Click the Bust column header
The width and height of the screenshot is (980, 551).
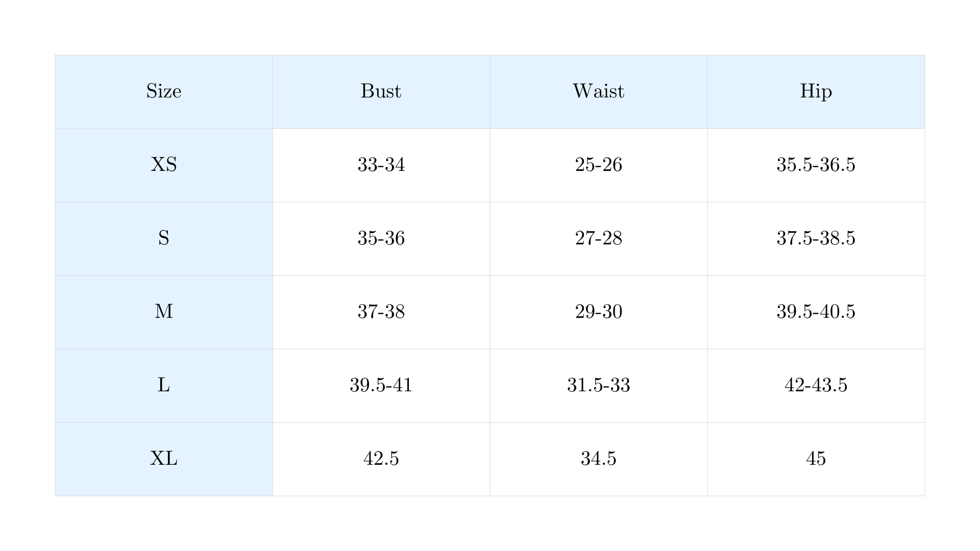coord(381,91)
